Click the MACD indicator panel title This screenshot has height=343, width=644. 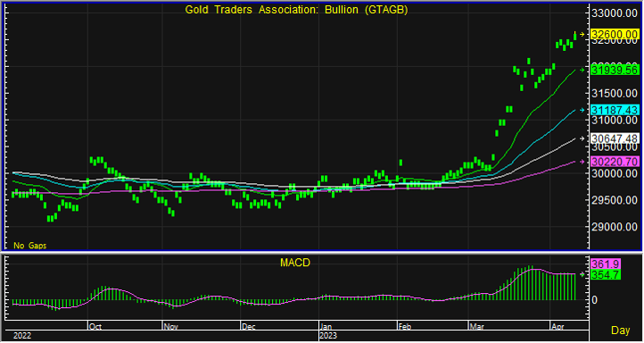[295, 263]
